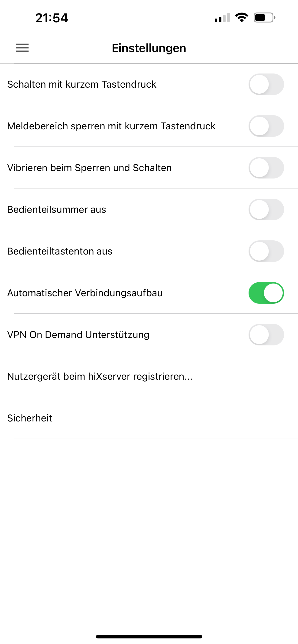Tap the Wi-Fi status icon
Screen dimensions: 298x644
click(241, 18)
